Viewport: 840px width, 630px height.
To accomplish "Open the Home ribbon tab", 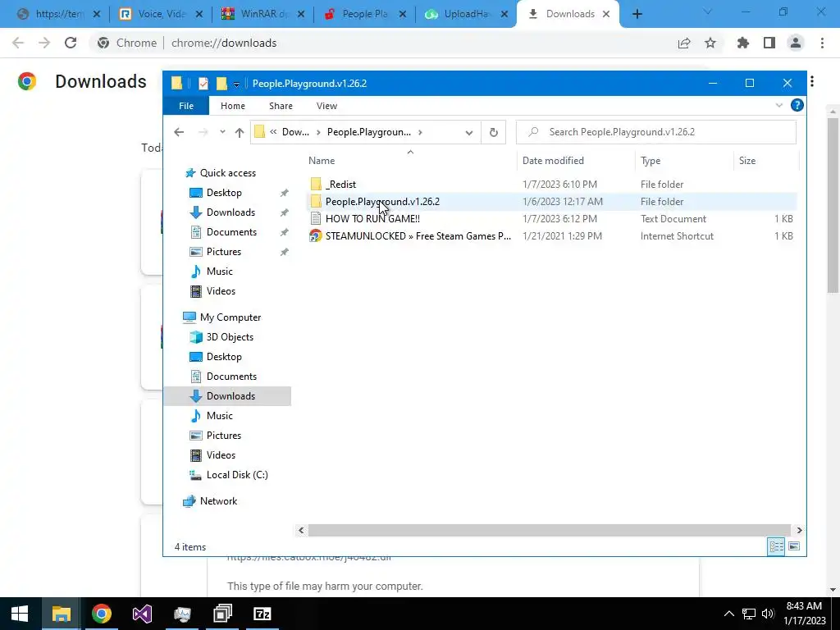I will [x=232, y=106].
